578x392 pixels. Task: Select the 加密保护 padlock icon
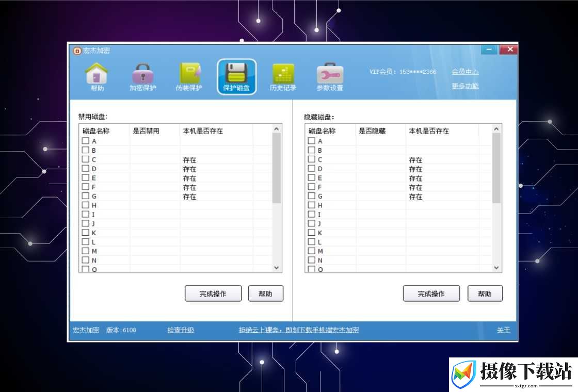142,77
